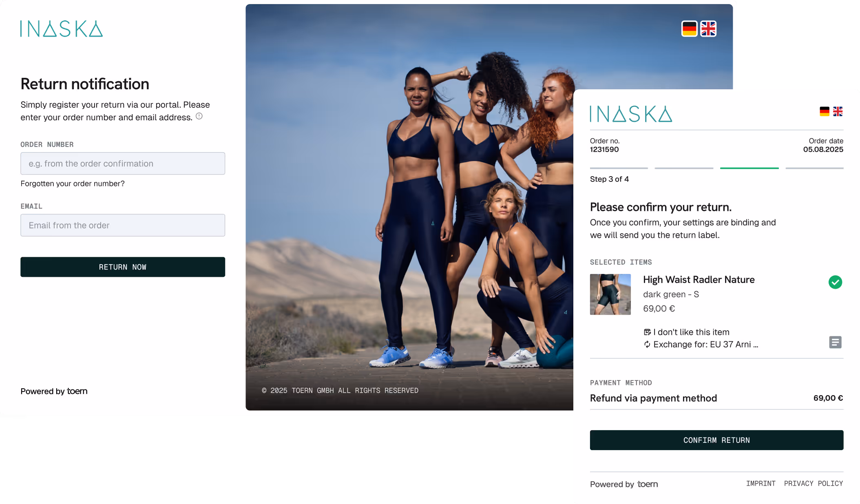Image resolution: width=860 pixels, height=504 pixels.
Task: Open the info icon beside the return instructions
Action: point(199,116)
